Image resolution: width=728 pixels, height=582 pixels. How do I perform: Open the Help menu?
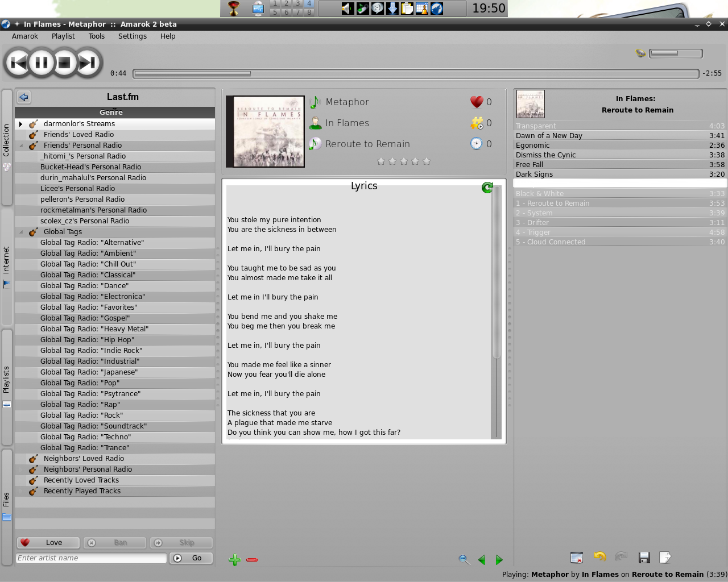168,36
